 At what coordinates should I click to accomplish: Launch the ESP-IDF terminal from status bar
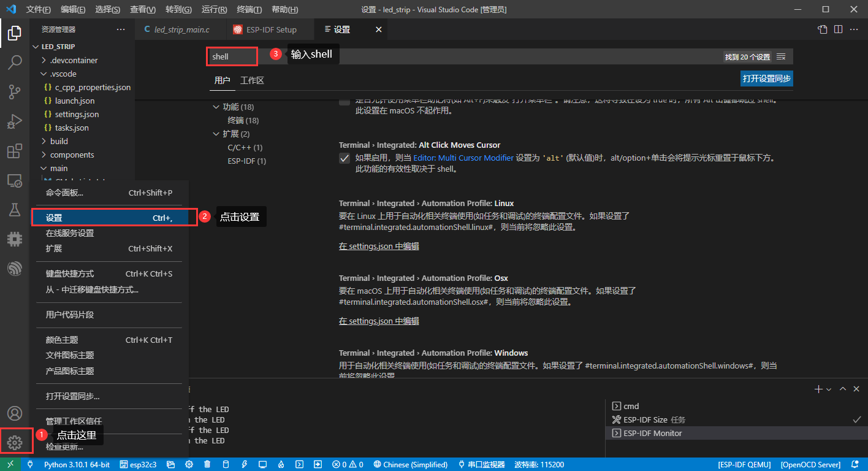tap(299, 464)
